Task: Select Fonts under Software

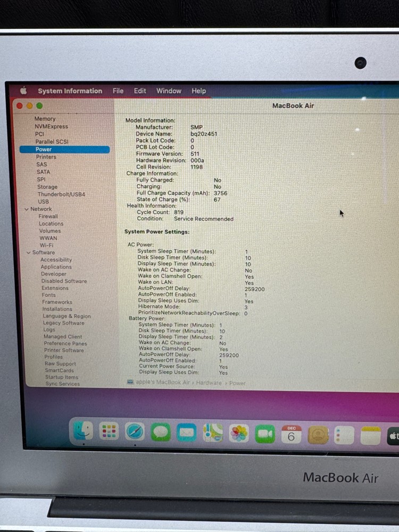Action: coord(48,295)
